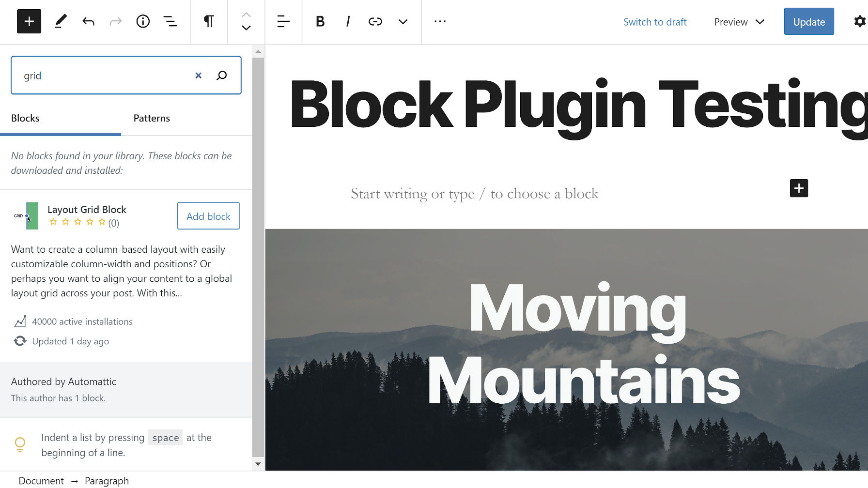
Task: Click the Switch to draft link
Action: point(655,22)
